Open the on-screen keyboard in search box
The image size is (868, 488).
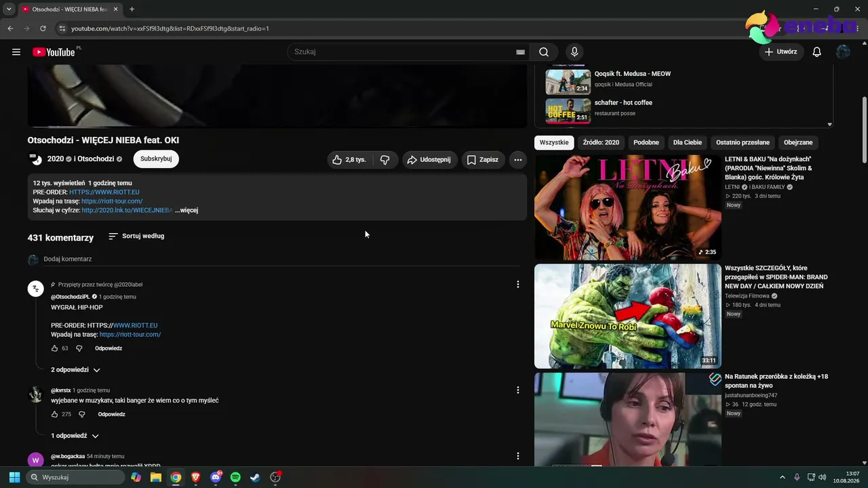point(520,52)
